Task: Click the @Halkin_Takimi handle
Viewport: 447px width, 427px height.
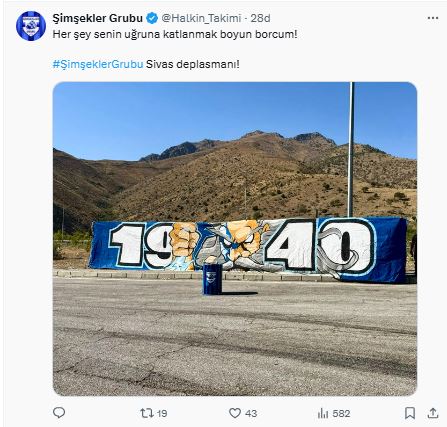Action: [201, 18]
